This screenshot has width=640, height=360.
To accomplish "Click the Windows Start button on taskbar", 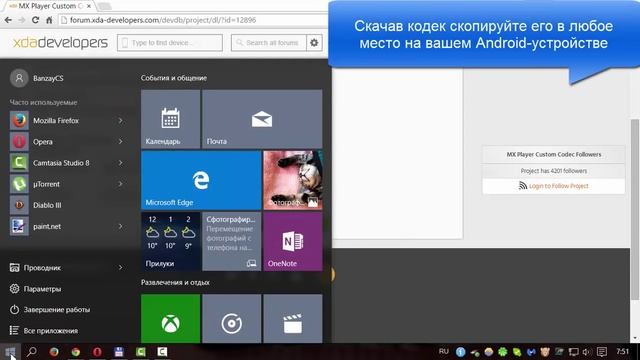I will [10, 352].
